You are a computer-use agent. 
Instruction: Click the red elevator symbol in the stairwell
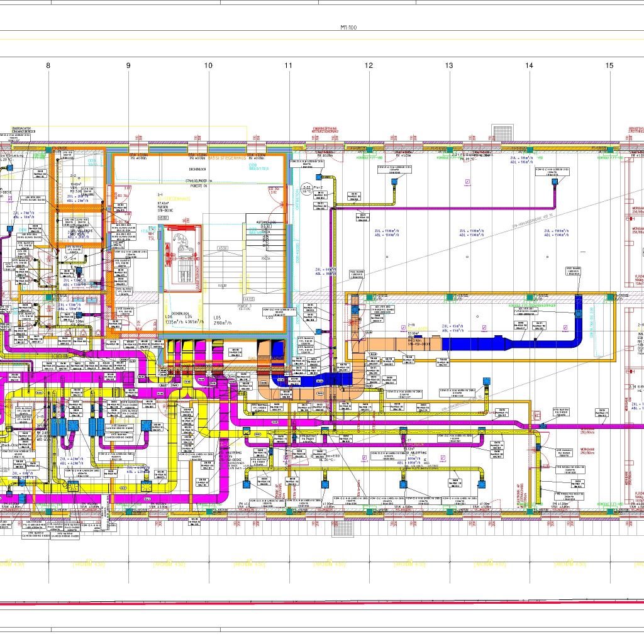(x=183, y=255)
